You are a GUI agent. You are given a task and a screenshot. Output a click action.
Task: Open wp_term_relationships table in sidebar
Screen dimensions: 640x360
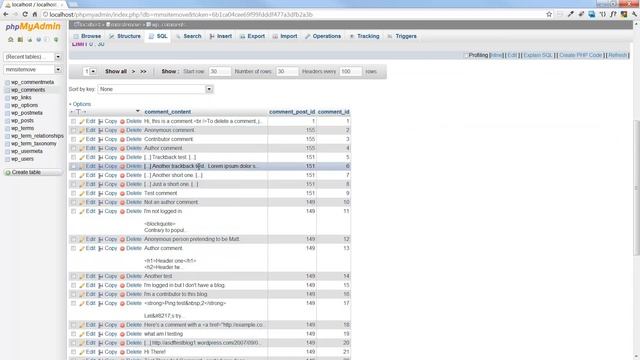[x=37, y=136]
